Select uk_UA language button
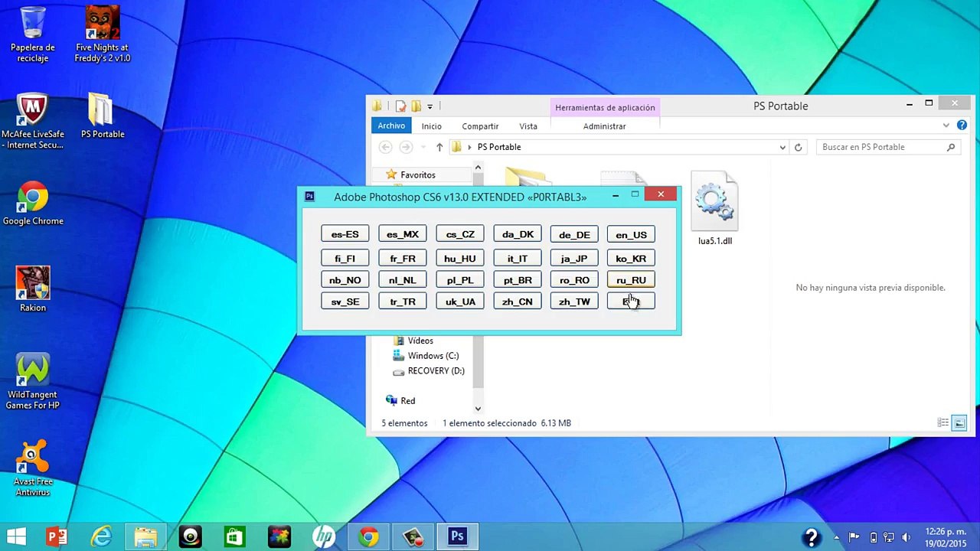980x551 pixels. pyautogui.click(x=460, y=301)
